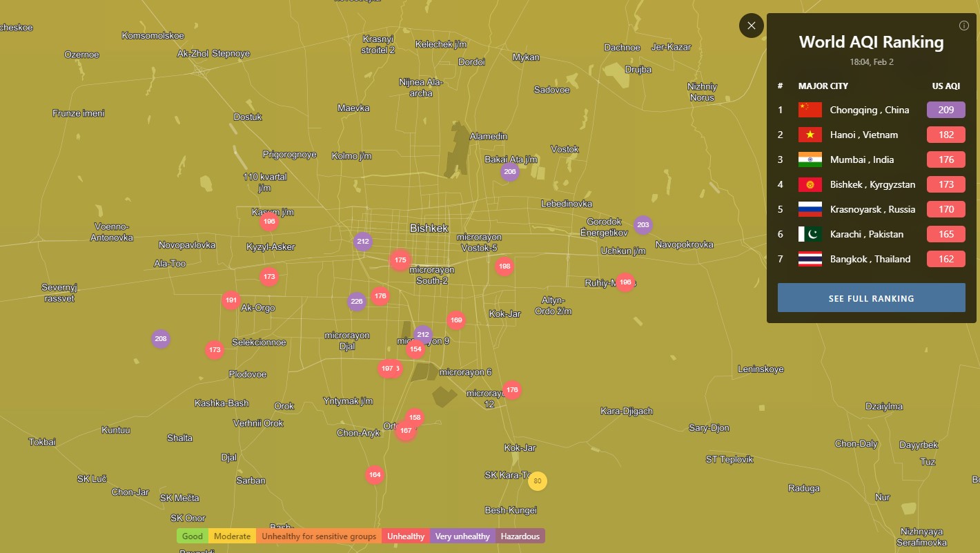Click the Pakistan flag beside Karachi
This screenshot has height=553, width=980.
tap(810, 234)
